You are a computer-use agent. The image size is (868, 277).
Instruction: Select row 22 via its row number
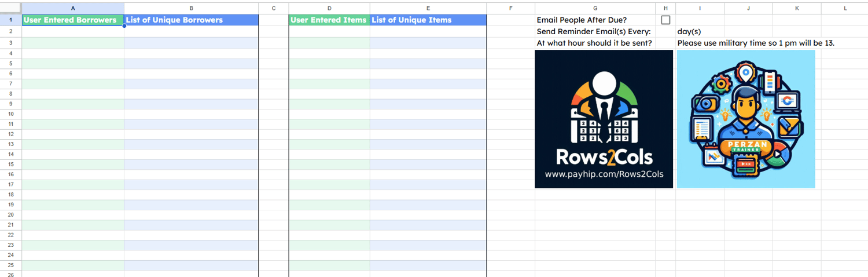click(x=11, y=235)
